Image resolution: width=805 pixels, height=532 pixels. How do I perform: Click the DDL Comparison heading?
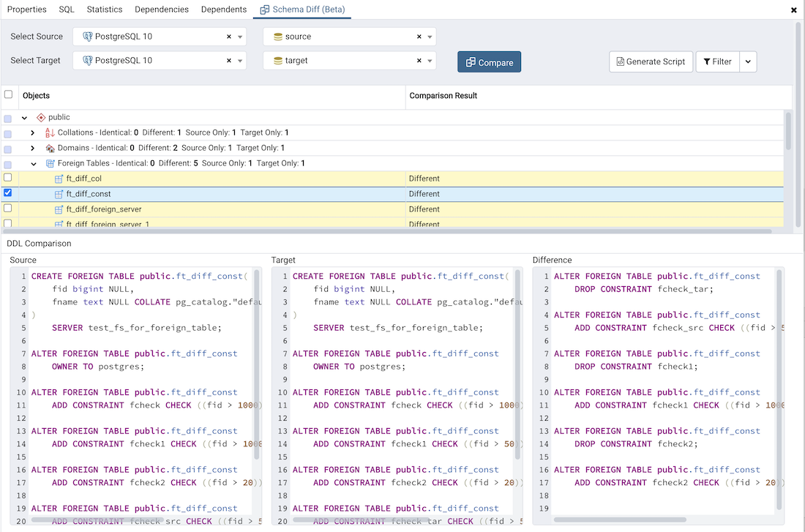tap(39, 244)
